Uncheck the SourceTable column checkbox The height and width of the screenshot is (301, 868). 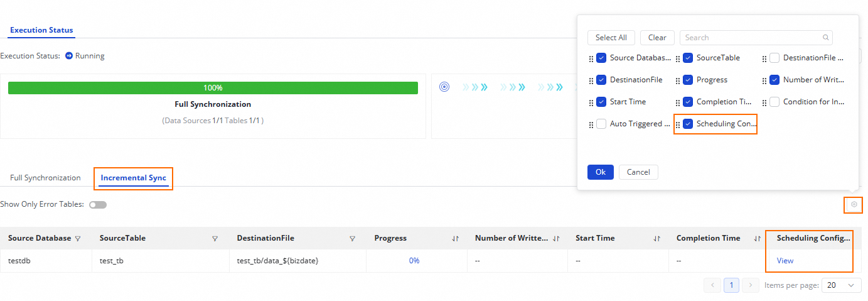coord(688,58)
